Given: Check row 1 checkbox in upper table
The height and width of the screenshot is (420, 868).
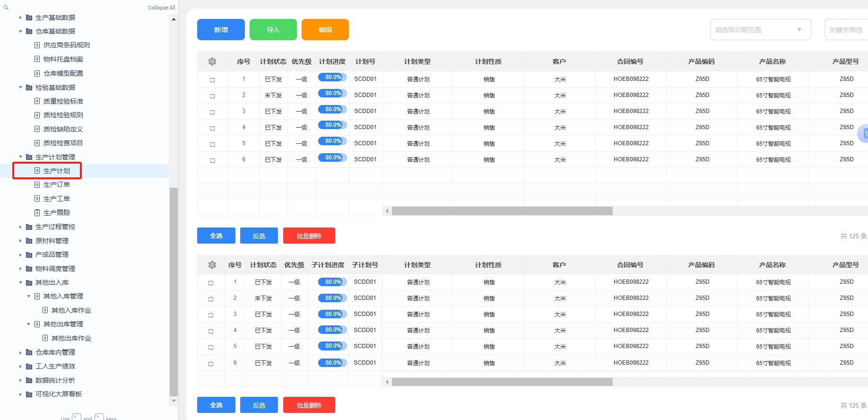Looking at the screenshot, I should pyautogui.click(x=213, y=80).
